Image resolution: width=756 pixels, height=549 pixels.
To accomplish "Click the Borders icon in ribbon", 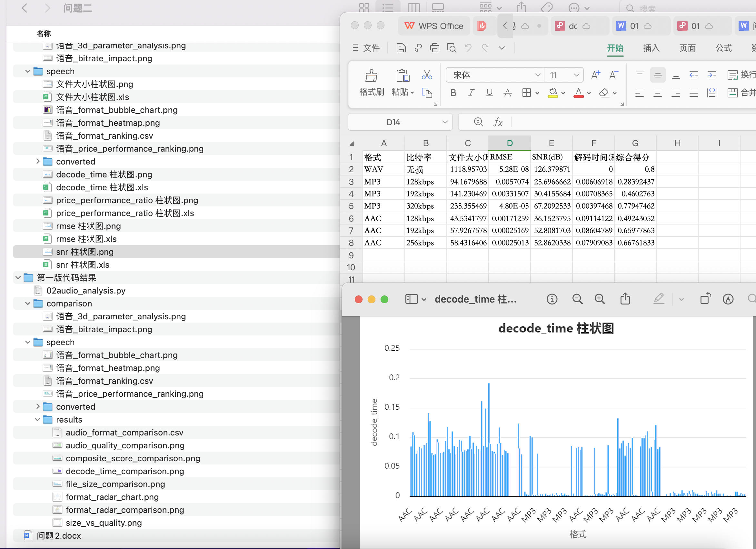I will click(526, 93).
